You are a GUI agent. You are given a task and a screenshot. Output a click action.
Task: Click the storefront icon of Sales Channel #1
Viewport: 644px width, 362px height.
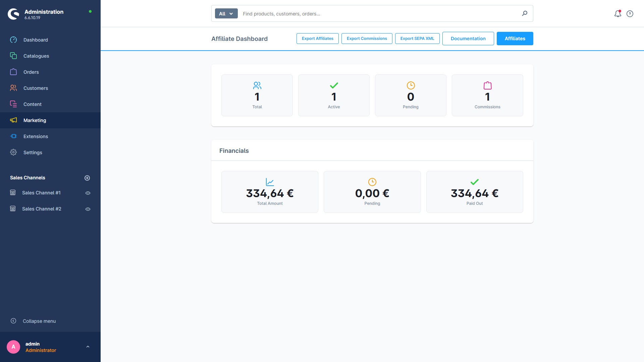13,193
